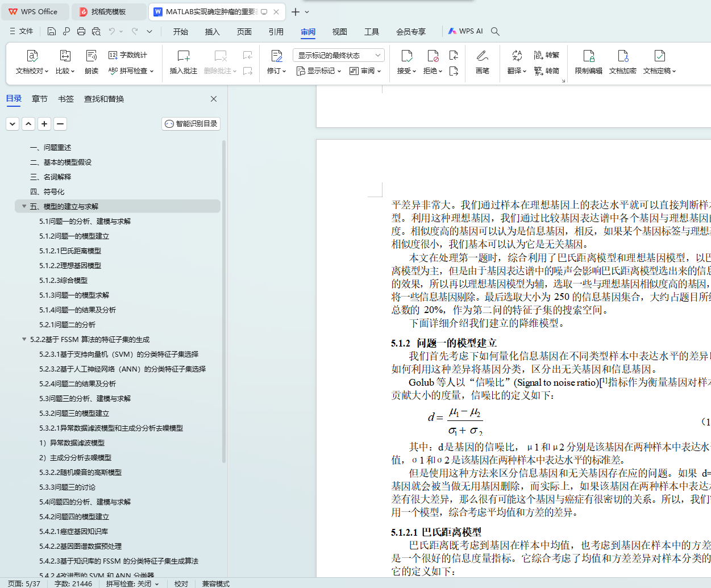Click the 修订 track changes icon

[x=276, y=56]
